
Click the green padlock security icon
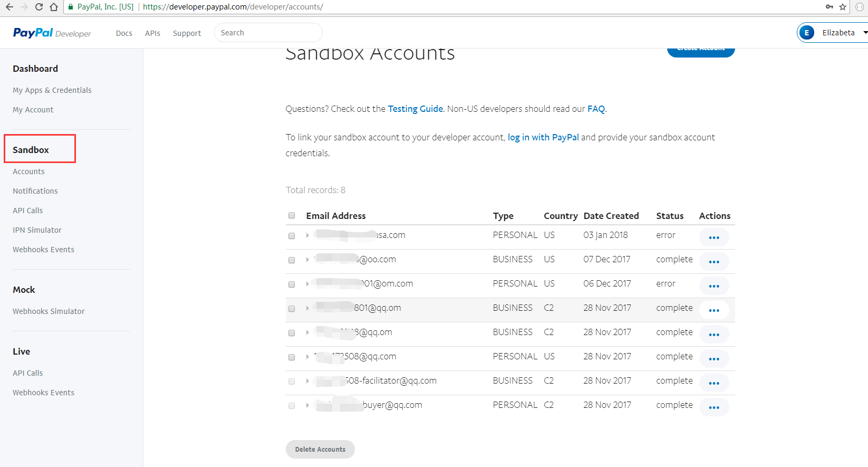71,7
